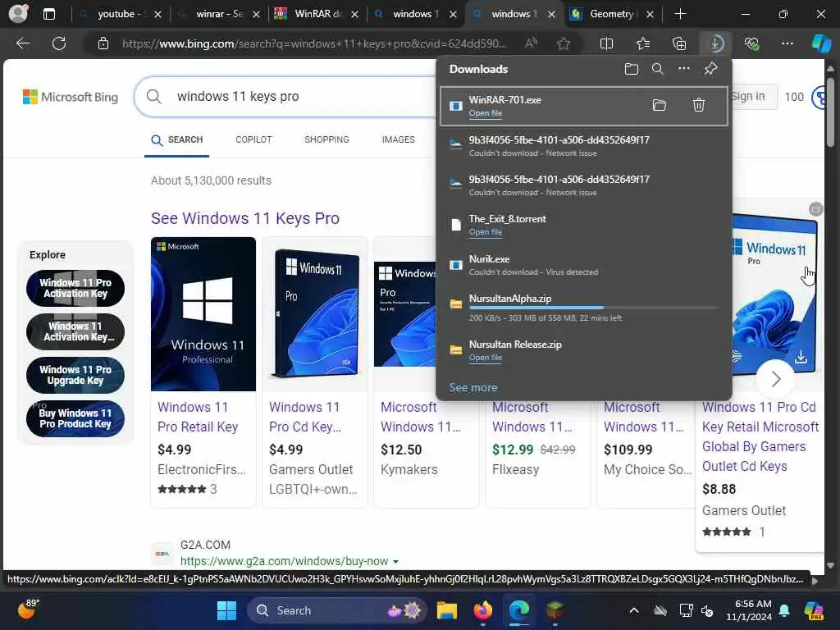Select Windows 11 Pro Upgrade Key chip
Image resolution: width=840 pixels, height=630 pixels.
(75, 375)
